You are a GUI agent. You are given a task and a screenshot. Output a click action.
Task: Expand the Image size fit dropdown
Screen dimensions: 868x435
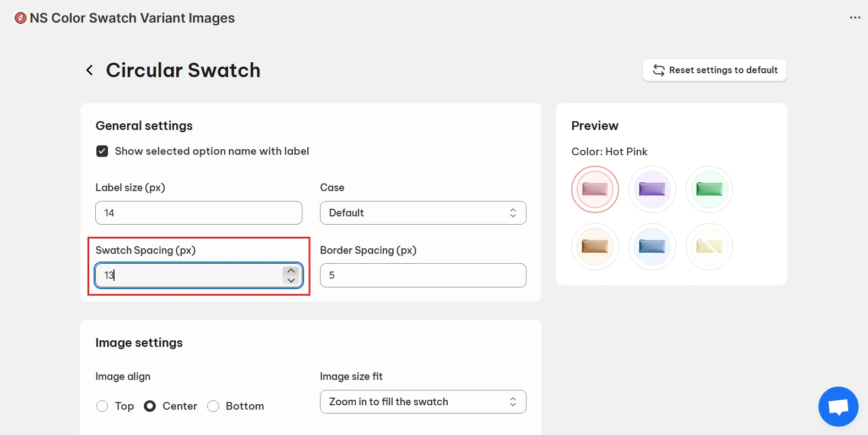[422, 402]
